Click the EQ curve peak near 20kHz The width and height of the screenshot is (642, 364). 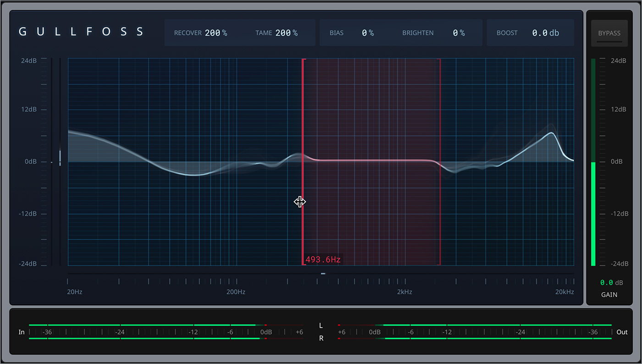pos(552,133)
